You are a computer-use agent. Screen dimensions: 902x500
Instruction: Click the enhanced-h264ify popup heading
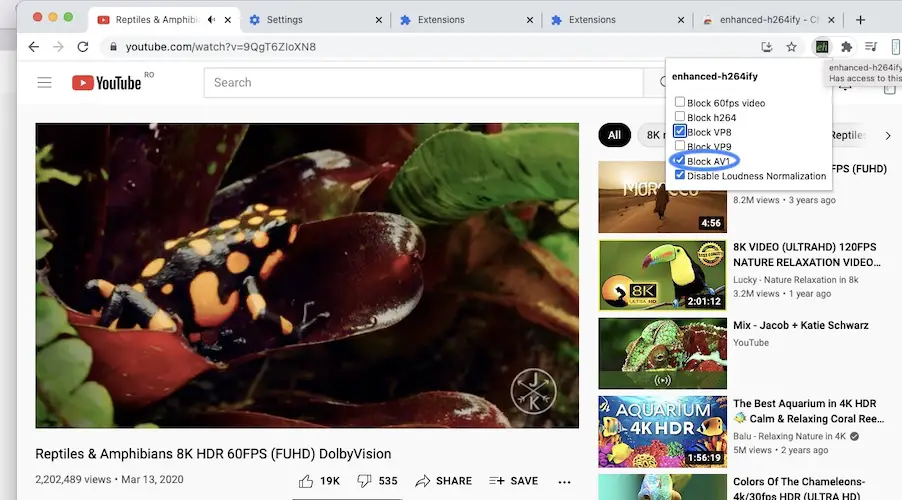(x=714, y=77)
